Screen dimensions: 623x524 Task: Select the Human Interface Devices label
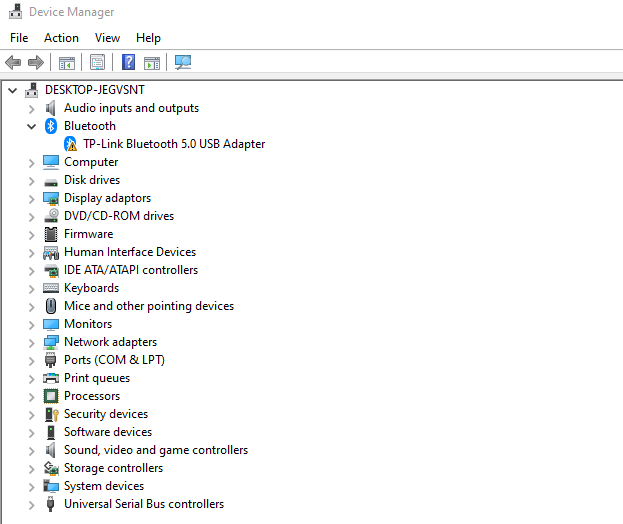tap(130, 252)
